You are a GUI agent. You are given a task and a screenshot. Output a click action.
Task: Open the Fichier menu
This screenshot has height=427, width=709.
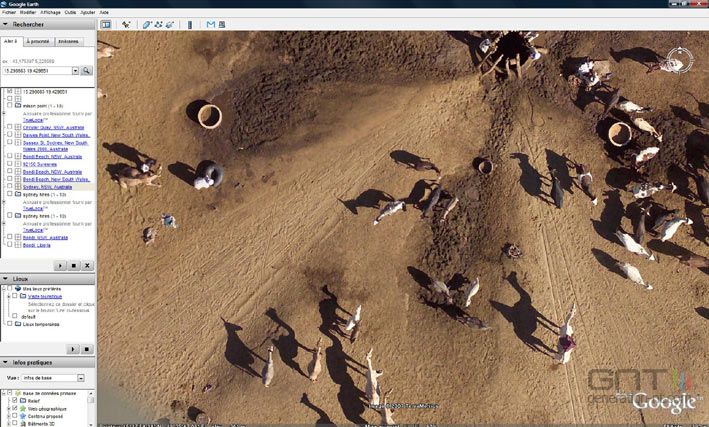pos(9,12)
